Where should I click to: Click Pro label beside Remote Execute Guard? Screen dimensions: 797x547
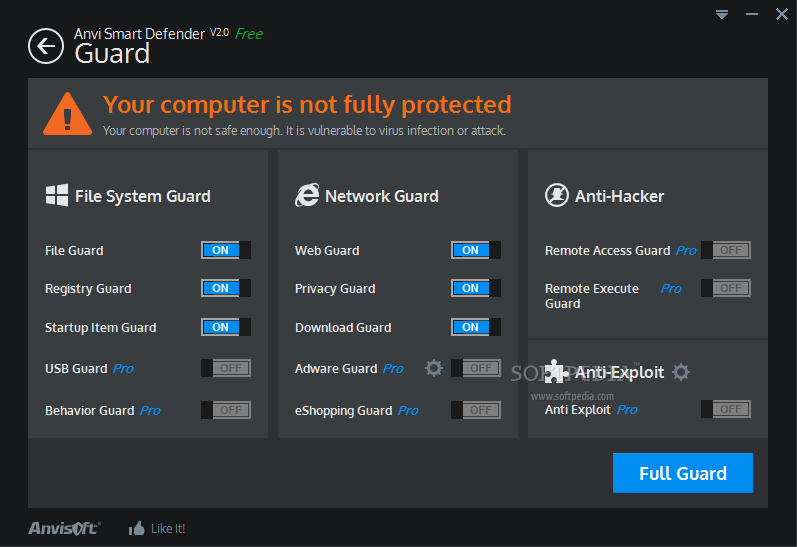671,289
